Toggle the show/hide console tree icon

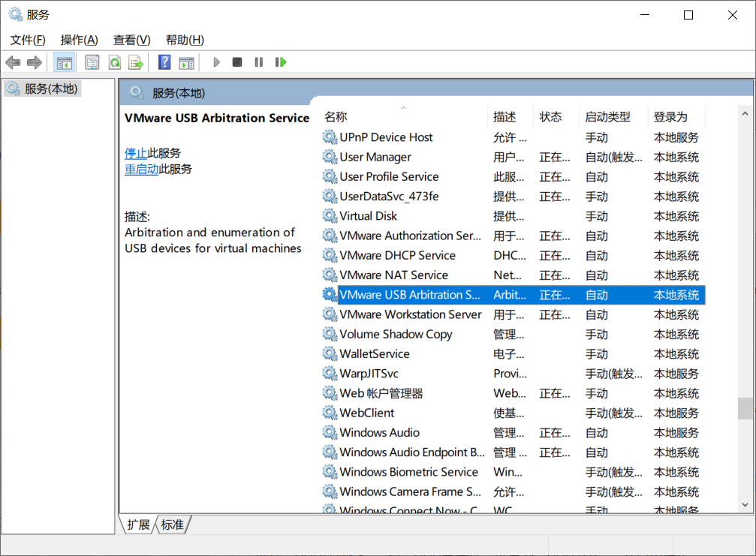64,62
